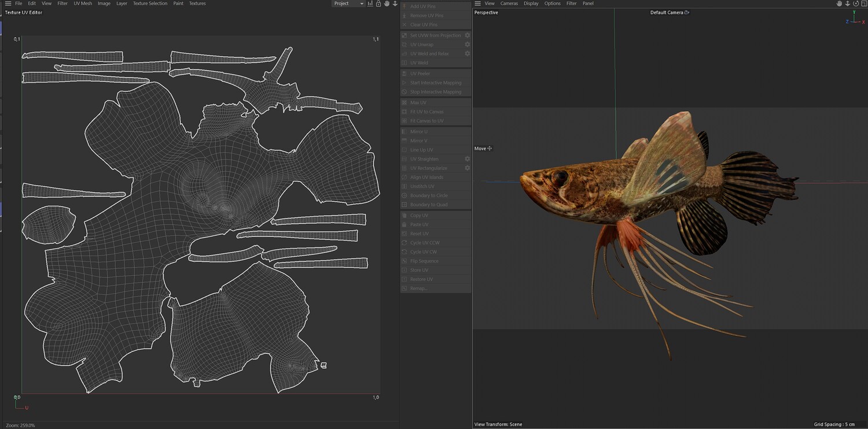Open the Perspective viewport hamburger menu
The width and height of the screenshot is (868, 429).
tap(478, 3)
